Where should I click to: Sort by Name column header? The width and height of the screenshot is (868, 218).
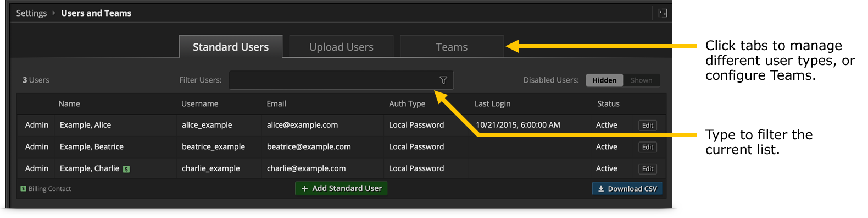[x=69, y=103]
